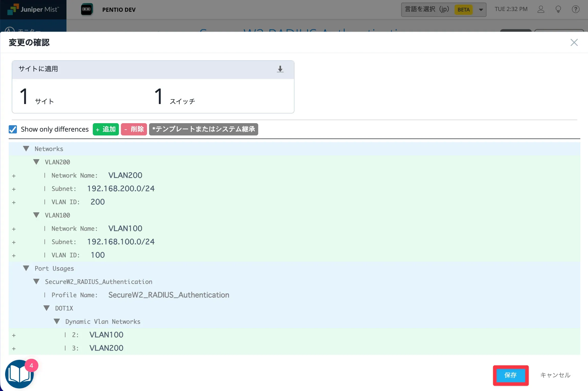Open the help question mark icon
Screen dimensions: 588x391
(x=575, y=9)
